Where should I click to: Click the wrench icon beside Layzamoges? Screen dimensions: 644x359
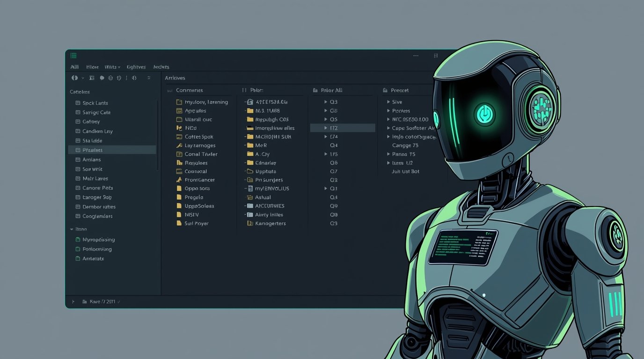tap(179, 145)
